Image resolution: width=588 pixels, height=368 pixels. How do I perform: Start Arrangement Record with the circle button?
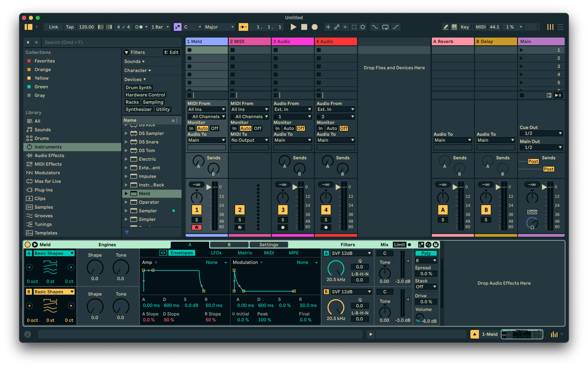(x=315, y=27)
